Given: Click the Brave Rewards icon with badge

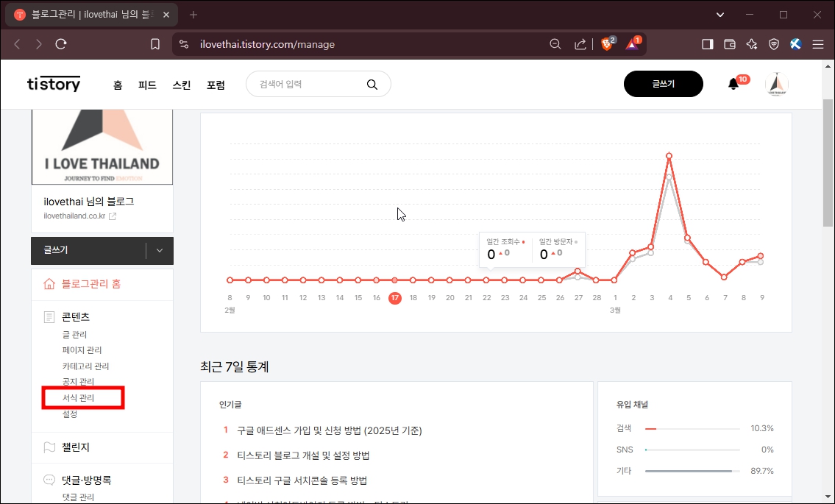Looking at the screenshot, I should 631,43.
